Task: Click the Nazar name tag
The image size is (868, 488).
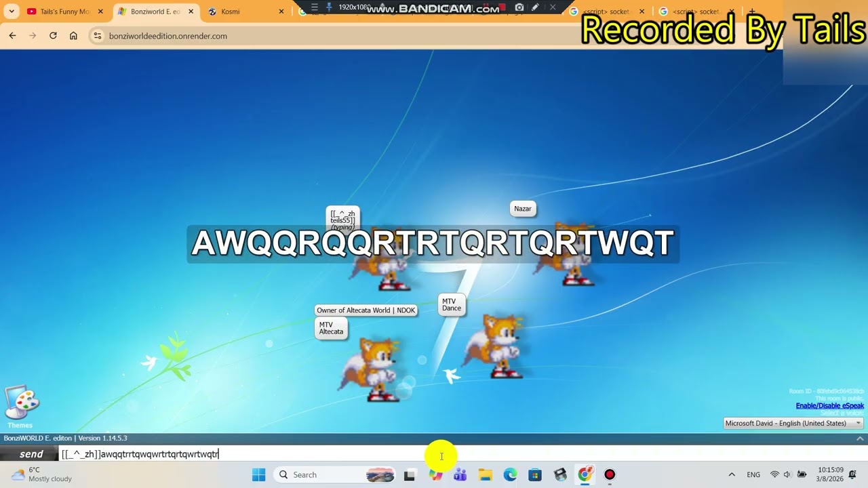Action: point(523,209)
